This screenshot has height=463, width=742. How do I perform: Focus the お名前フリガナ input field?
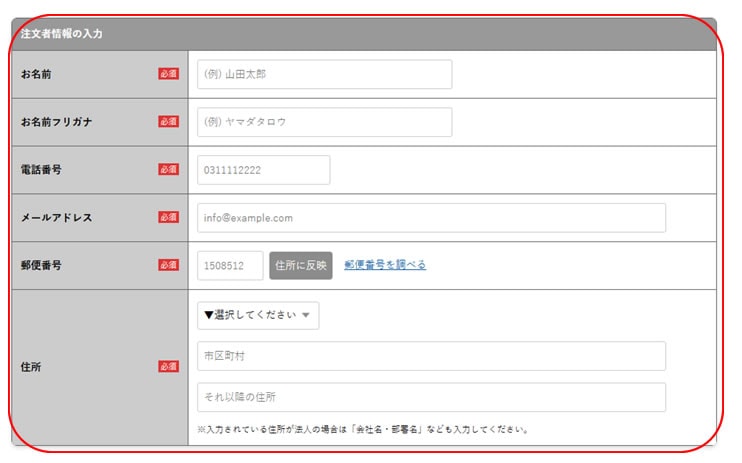tap(324, 122)
